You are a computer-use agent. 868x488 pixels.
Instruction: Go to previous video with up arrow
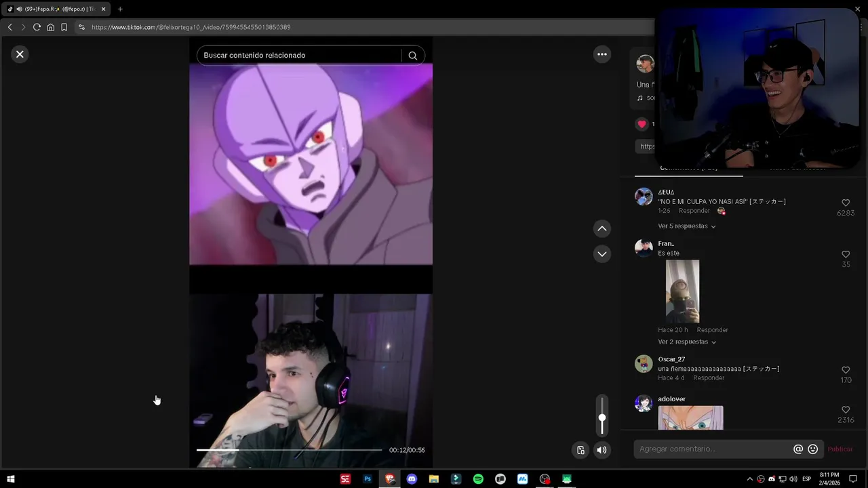coord(602,228)
